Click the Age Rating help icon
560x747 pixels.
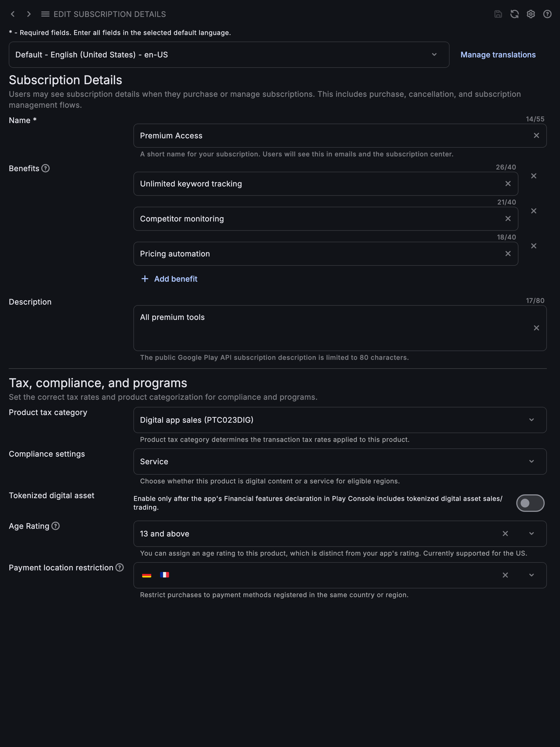pyautogui.click(x=56, y=526)
